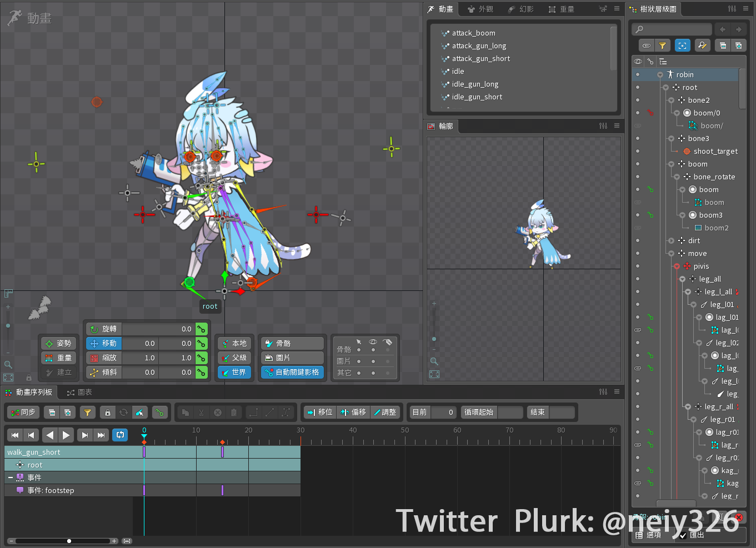This screenshot has height=548, width=756.
Task: Click the 縮放 scale tool
Action: pos(104,358)
